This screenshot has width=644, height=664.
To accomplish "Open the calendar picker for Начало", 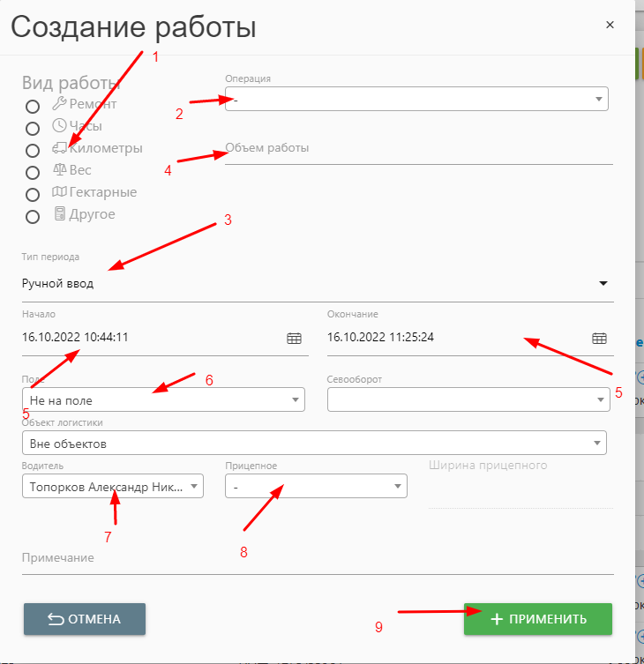I will pyautogui.click(x=294, y=338).
